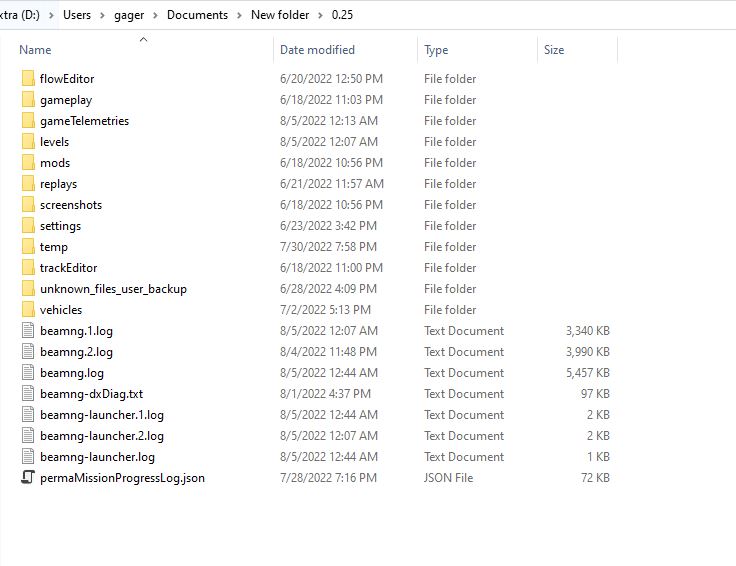Sort by Size column header
This screenshot has height=566, width=736.
pos(554,50)
